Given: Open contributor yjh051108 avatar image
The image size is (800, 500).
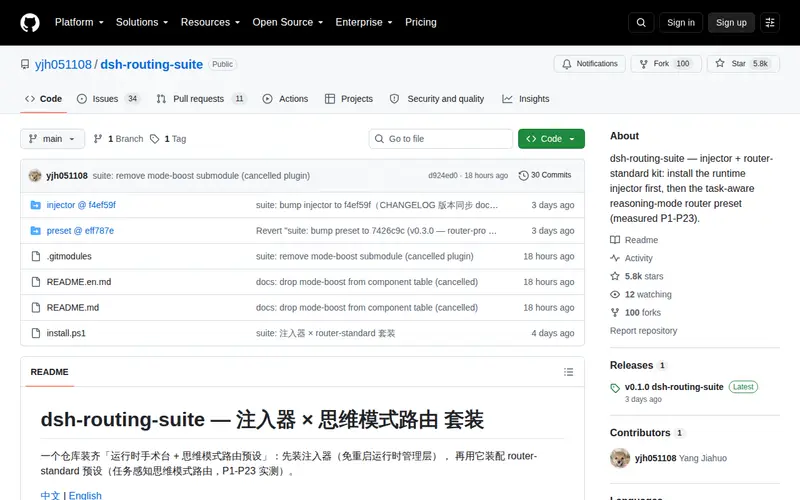Looking at the screenshot, I should pos(620,458).
